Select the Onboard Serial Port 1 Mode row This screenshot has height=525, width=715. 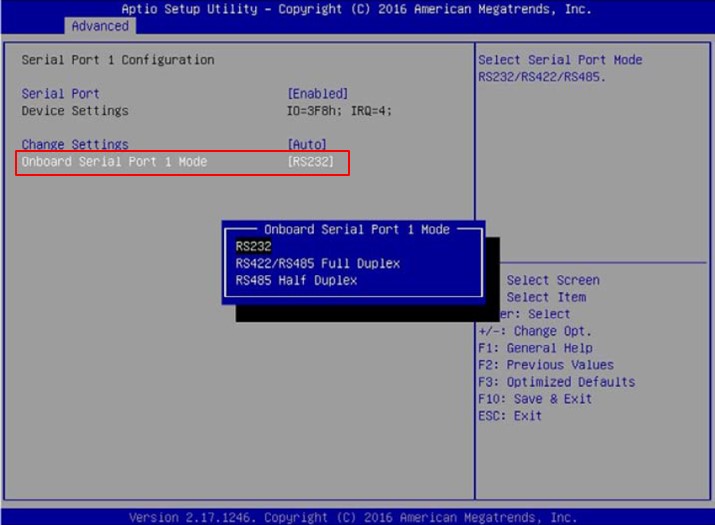click(182, 162)
